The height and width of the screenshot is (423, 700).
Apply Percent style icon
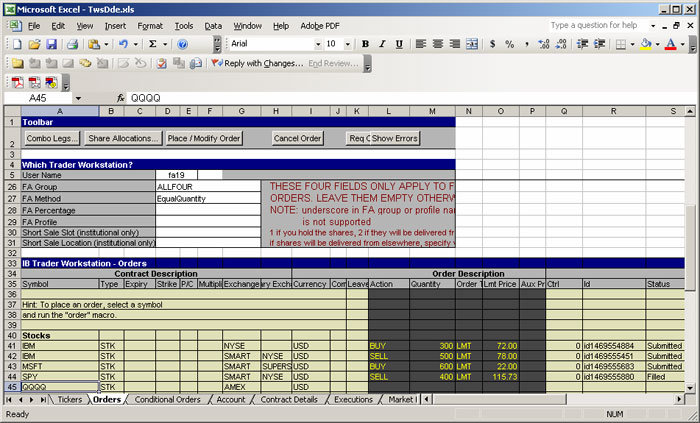(509, 44)
